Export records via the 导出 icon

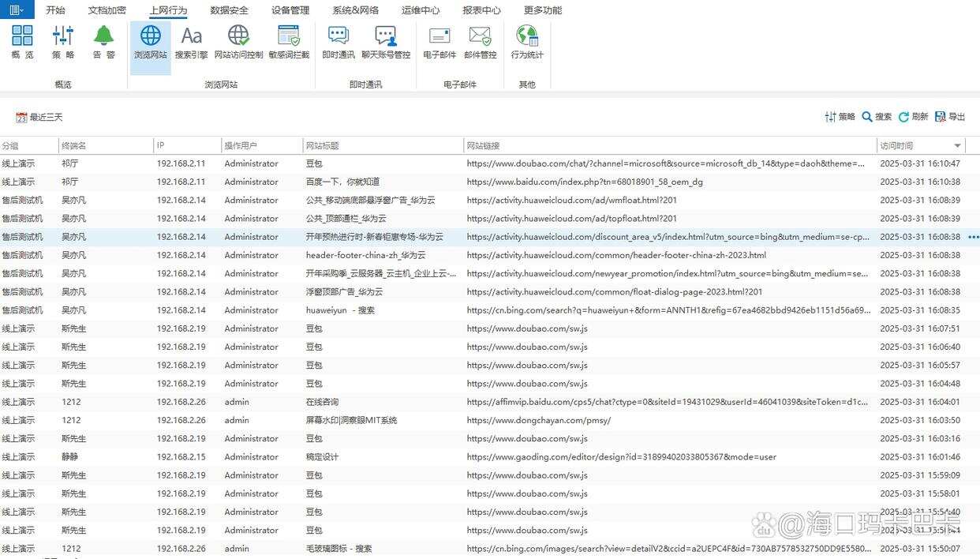pos(950,116)
